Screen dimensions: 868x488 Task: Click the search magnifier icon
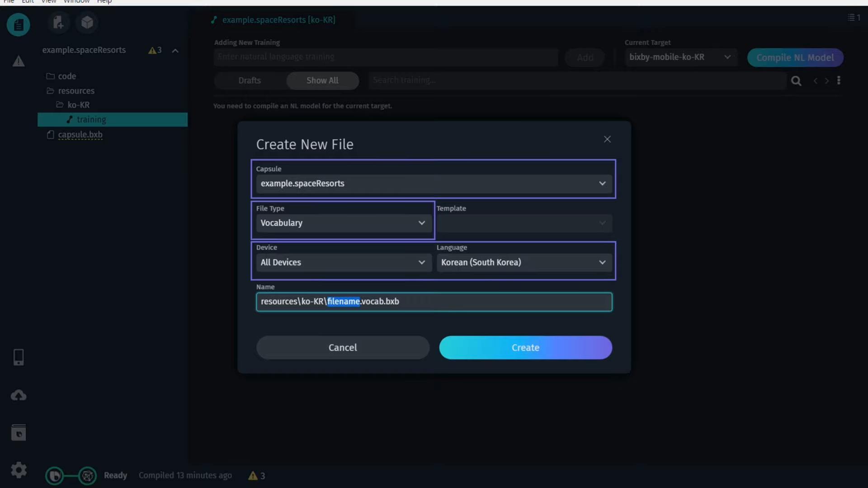796,81
